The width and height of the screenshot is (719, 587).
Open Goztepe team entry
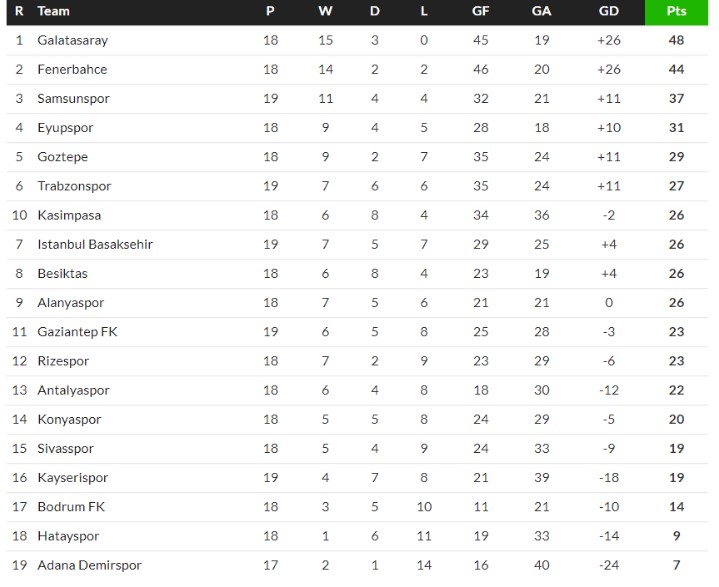tap(62, 157)
